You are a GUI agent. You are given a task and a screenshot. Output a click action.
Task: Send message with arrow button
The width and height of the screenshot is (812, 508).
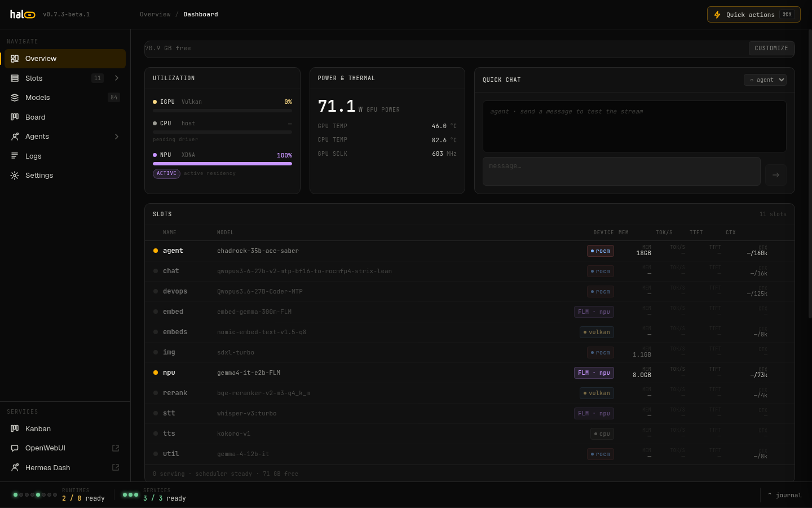tap(776, 175)
